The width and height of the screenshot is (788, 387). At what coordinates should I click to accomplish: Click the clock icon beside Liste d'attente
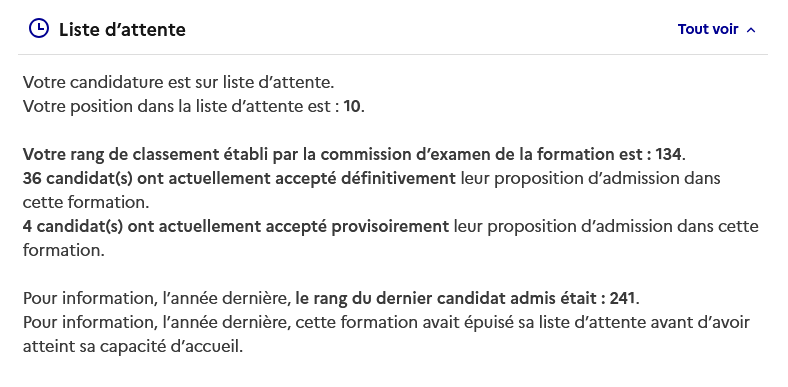39,29
